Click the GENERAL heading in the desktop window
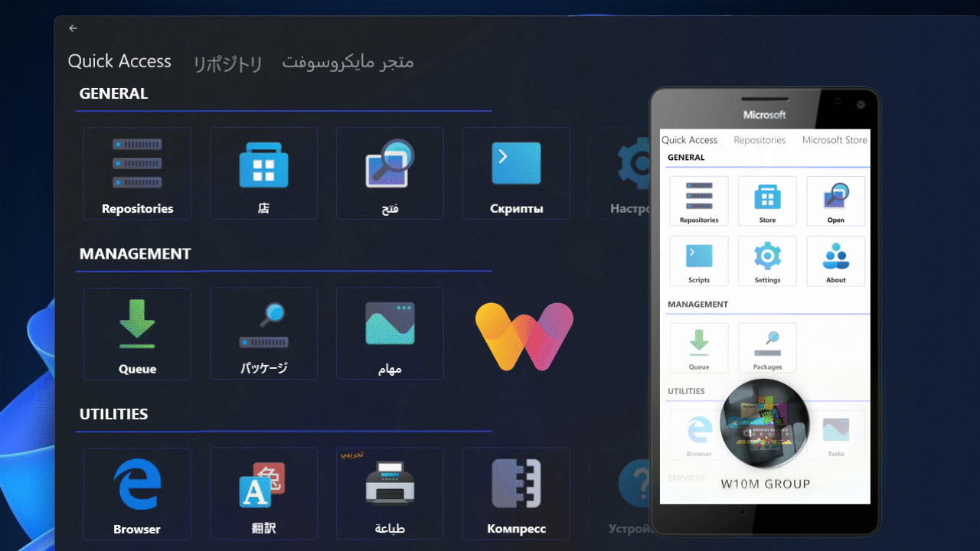 (114, 93)
